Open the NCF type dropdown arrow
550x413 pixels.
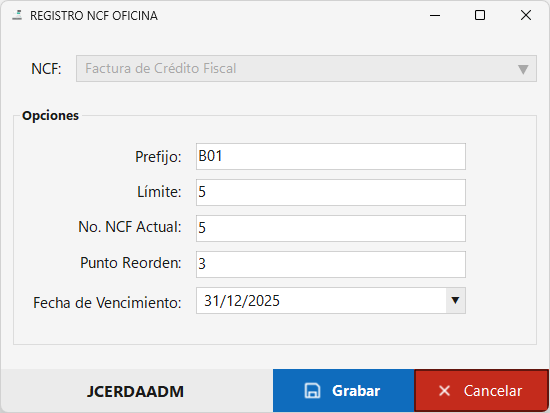click(523, 69)
